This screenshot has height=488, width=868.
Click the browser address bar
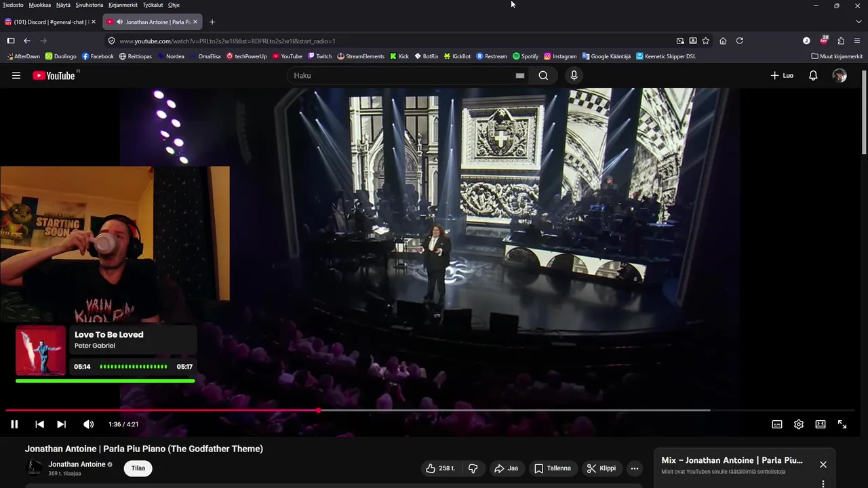point(390,41)
